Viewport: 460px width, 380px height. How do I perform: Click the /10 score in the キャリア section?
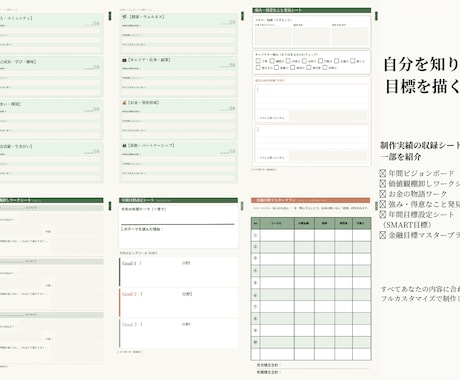(x=228, y=65)
